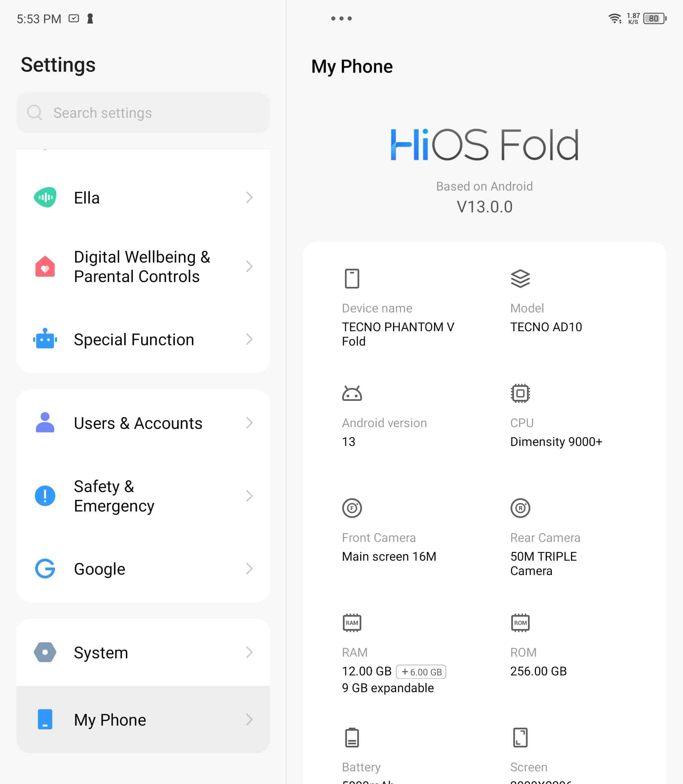Tap the Special Function robot icon
The width and height of the screenshot is (683, 784).
click(x=45, y=338)
